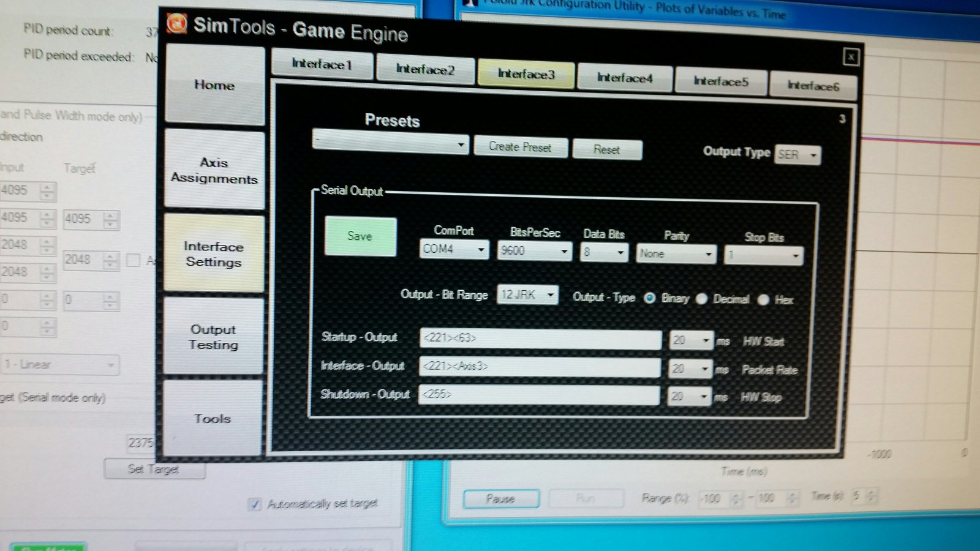Viewport: 980px width, 551px height.
Task: Switch to Interface6 tab
Action: point(813,86)
